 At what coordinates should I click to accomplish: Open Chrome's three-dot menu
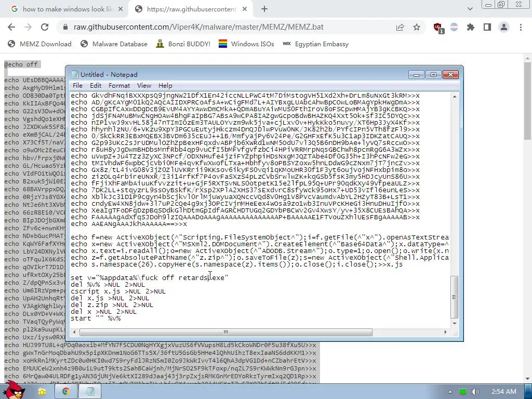pos(521,27)
